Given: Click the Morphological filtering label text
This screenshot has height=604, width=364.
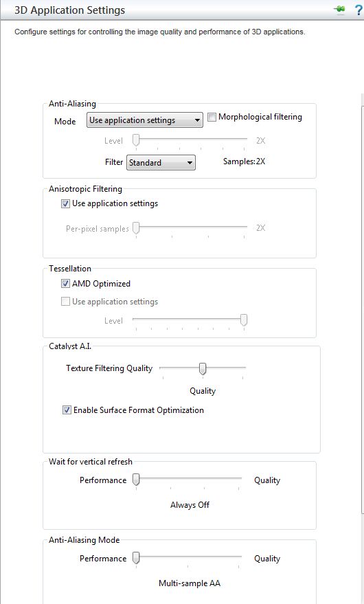Looking at the screenshot, I should (x=260, y=117).
